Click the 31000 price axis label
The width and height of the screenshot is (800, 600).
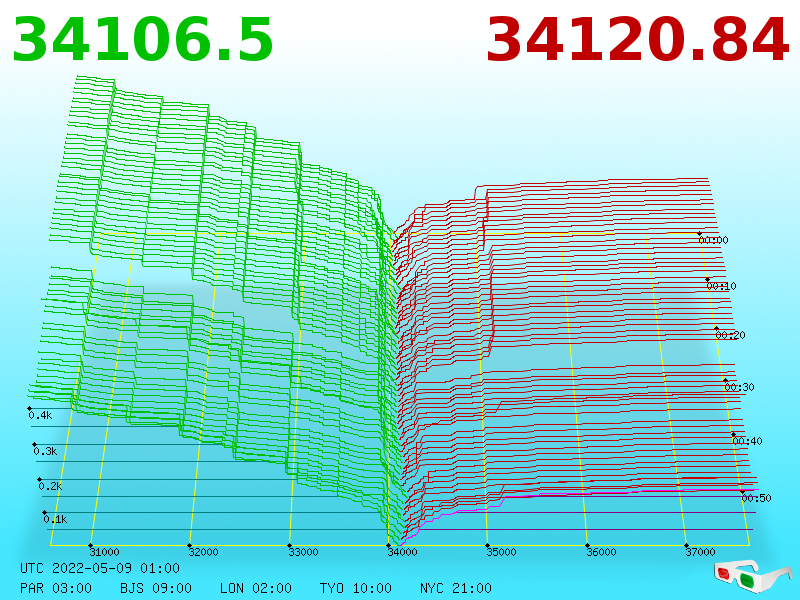click(104, 552)
